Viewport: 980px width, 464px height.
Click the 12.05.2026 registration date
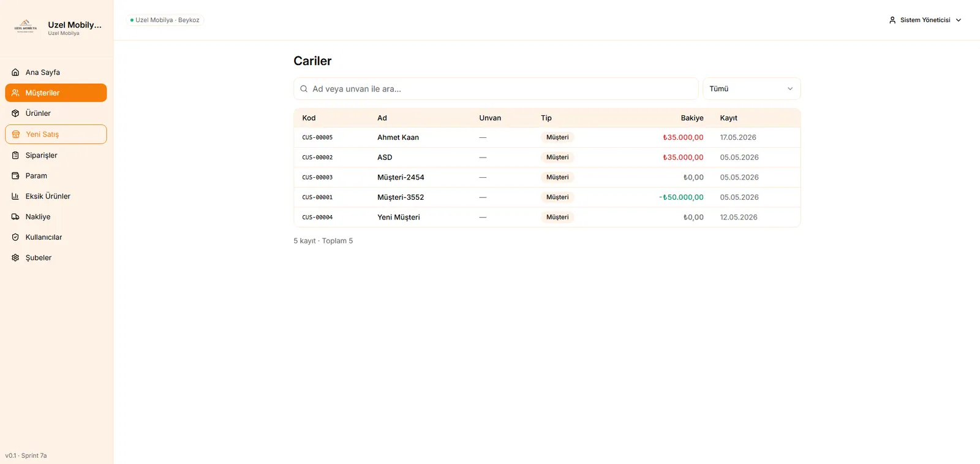click(x=739, y=217)
